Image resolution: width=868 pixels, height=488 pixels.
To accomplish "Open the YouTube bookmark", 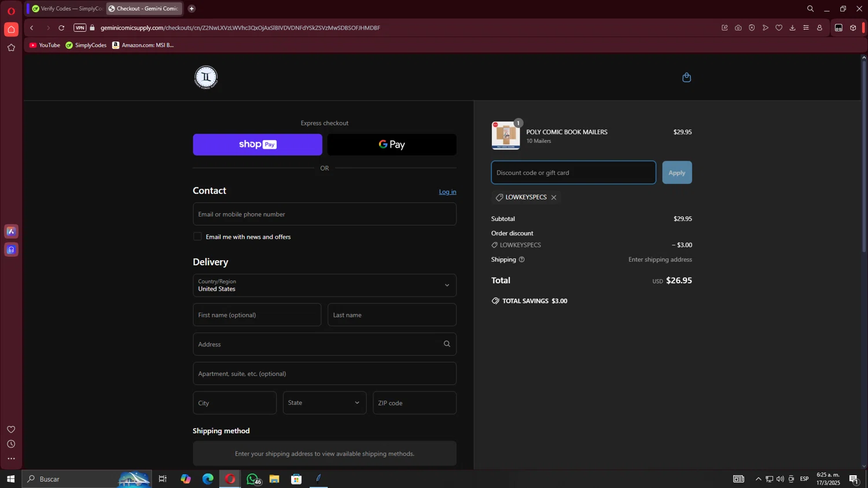I will 45,45.
